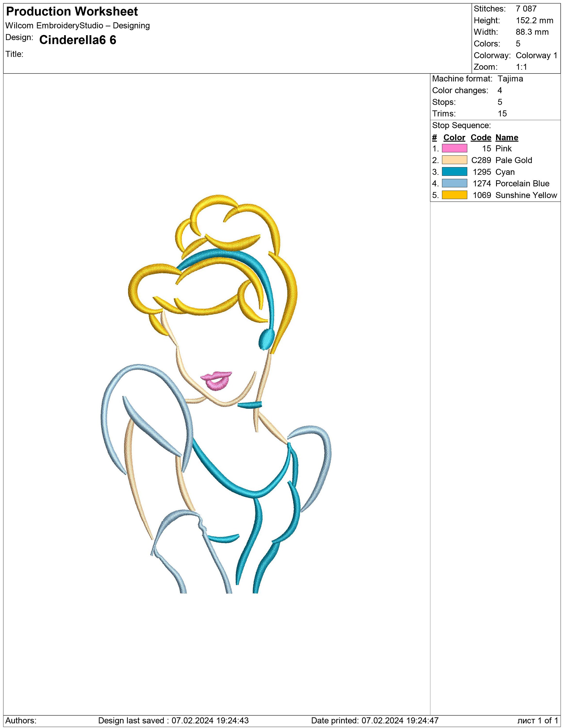Click the Cinderella embroidery design preview
The height and width of the screenshot is (728, 564).
coord(216,394)
